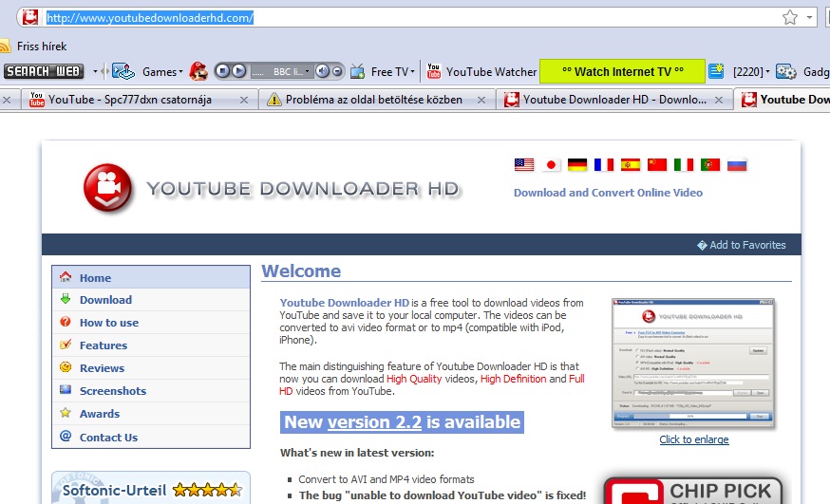Viewport: 830px width, 504px height.
Task: Select the Chinese flag language
Action: [x=657, y=164]
